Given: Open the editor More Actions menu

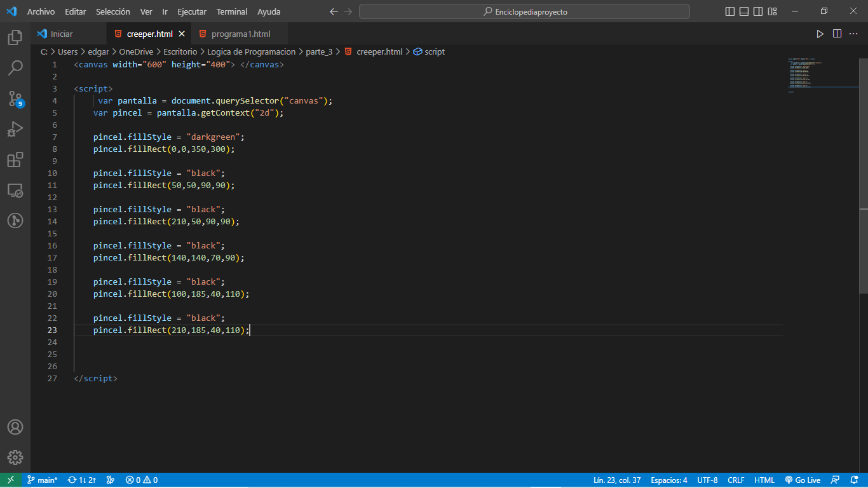Looking at the screenshot, I should coord(855,34).
